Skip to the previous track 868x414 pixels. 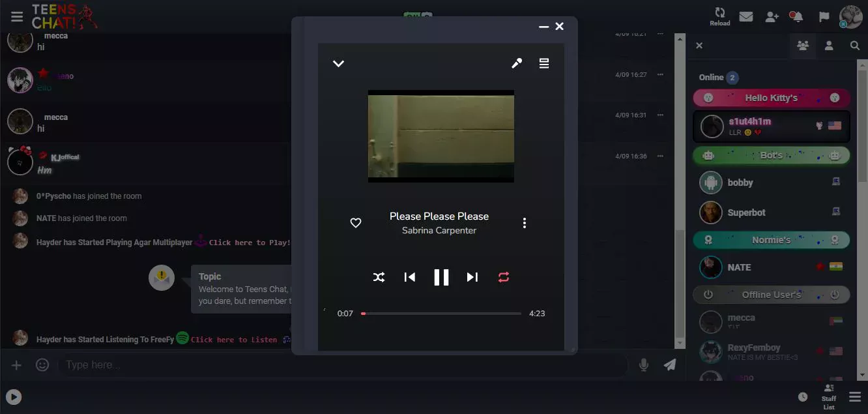(410, 277)
